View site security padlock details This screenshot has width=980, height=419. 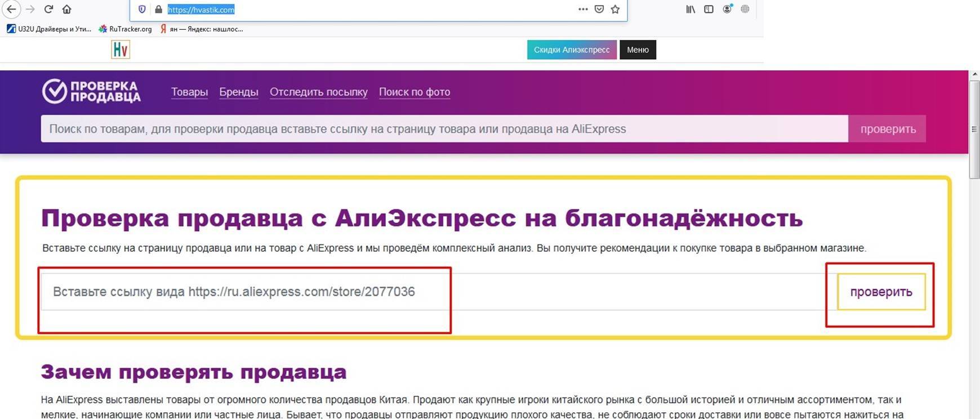(x=158, y=10)
